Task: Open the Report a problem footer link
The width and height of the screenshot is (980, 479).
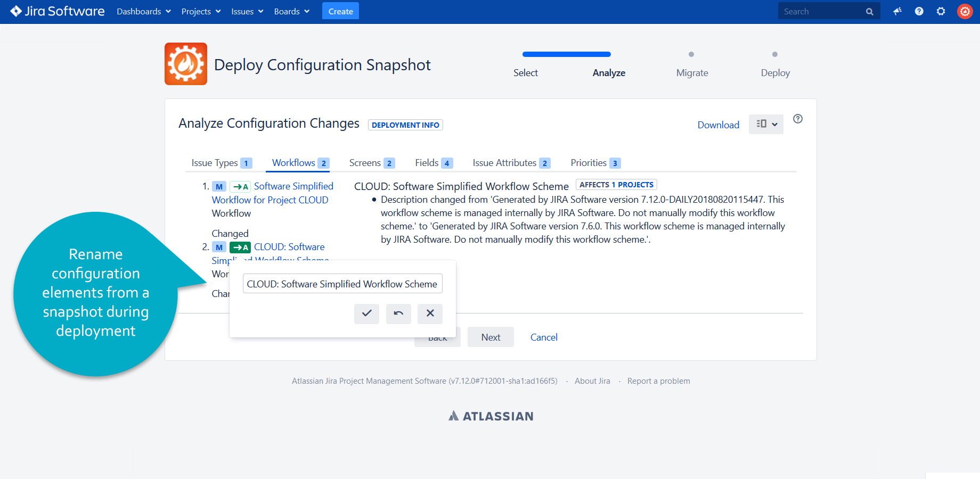Action: 658,381
